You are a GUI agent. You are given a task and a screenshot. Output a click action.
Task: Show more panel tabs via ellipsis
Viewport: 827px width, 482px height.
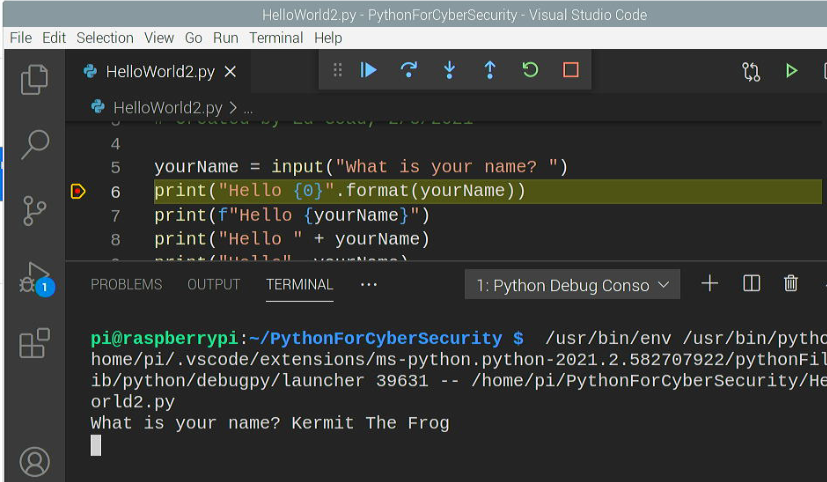(369, 285)
